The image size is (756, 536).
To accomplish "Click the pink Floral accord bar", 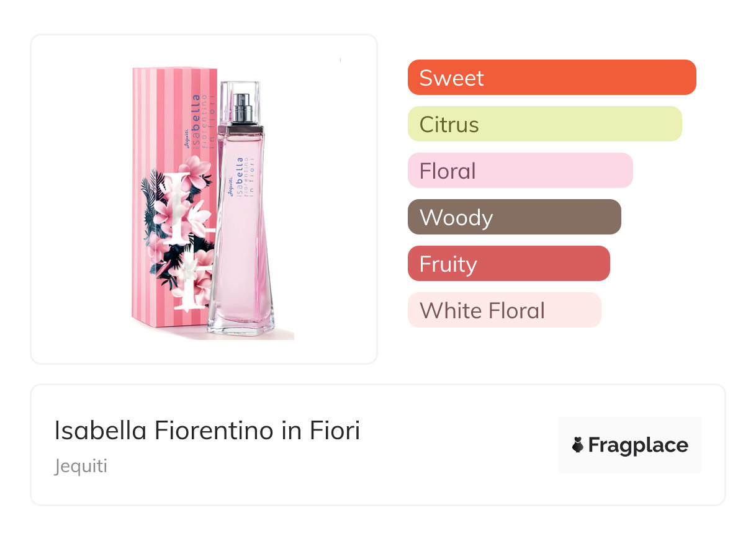I will point(520,171).
